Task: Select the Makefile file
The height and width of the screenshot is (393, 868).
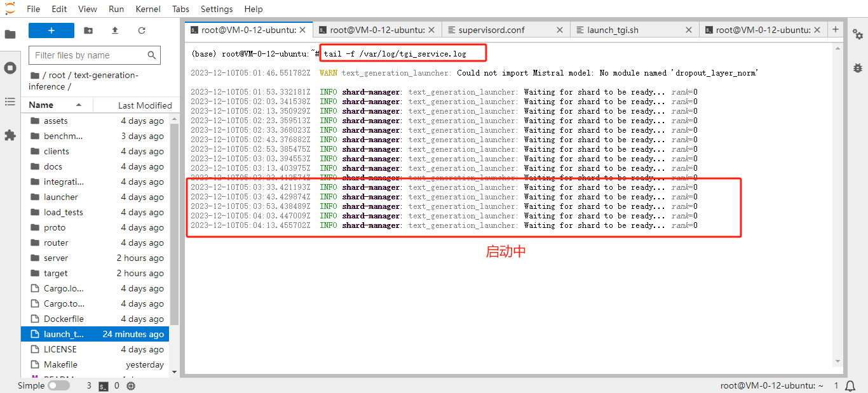Action: tap(95, 364)
